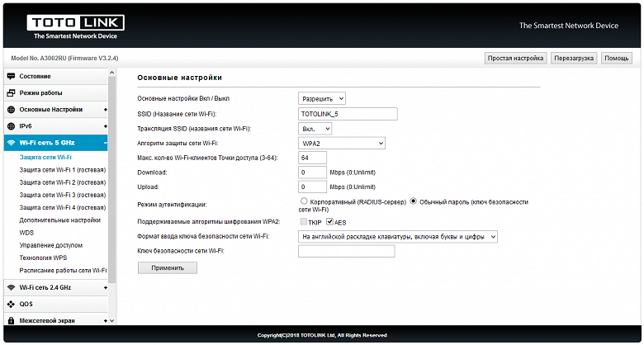Click the Wi-Fi icon for 5 GHz network
644x345 pixels.
(x=11, y=143)
